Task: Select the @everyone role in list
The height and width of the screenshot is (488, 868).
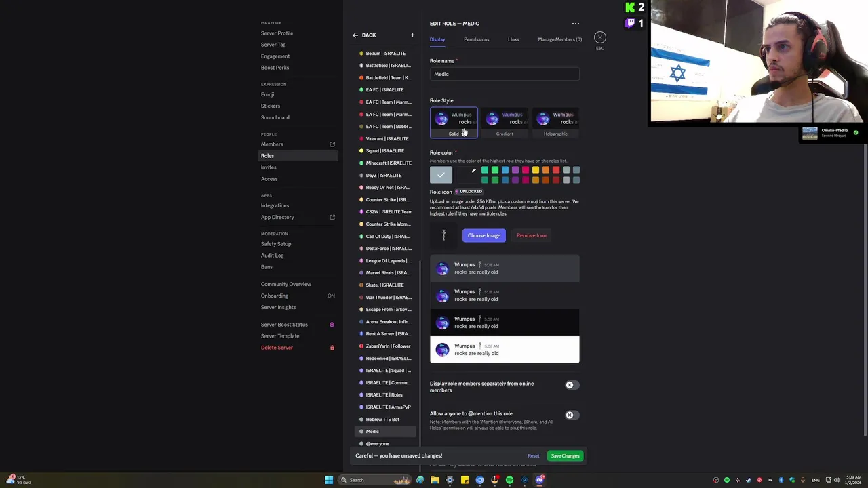Action: (x=385, y=444)
